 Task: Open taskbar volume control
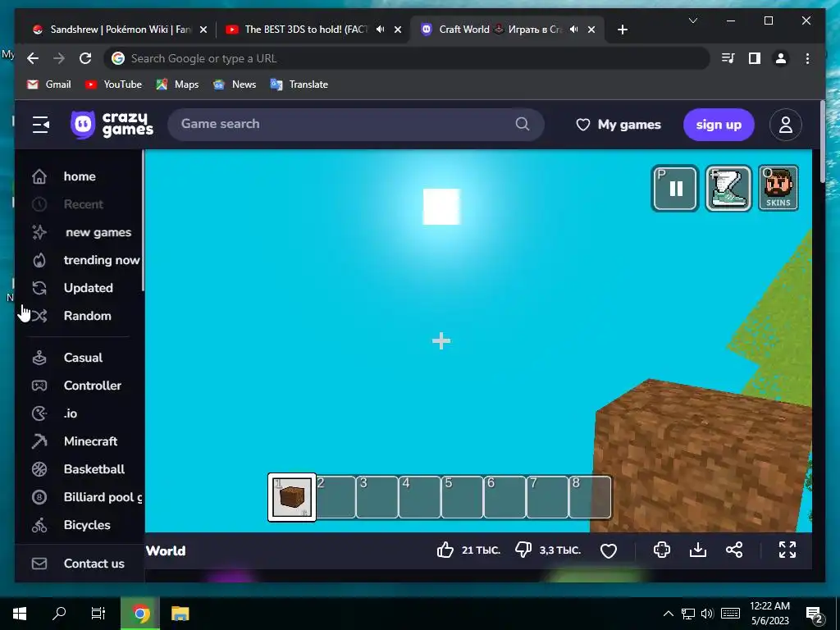(707, 614)
